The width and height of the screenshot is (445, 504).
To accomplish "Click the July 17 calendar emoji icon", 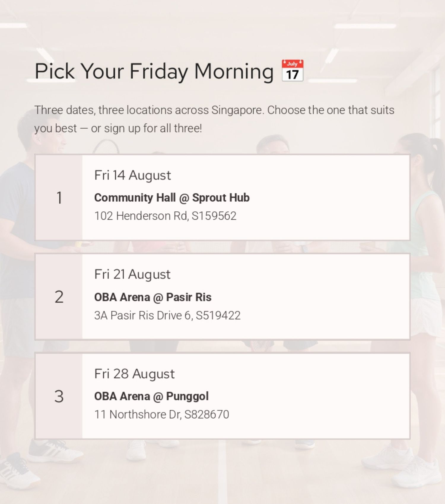I will (x=292, y=71).
